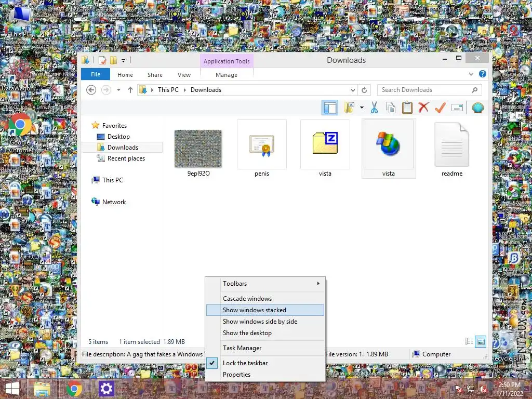The width and height of the screenshot is (532, 399).
Task: Launch Chrome from the taskbar
Action: point(74,389)
